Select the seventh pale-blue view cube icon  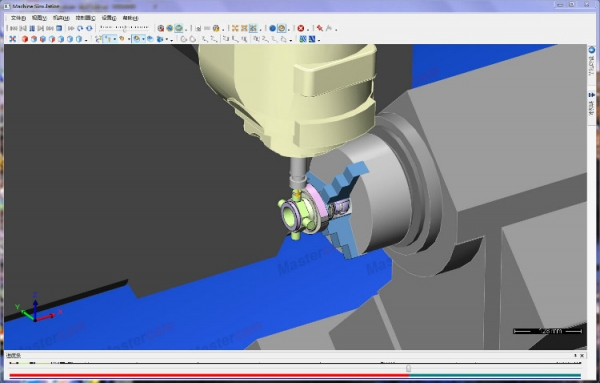(79, 39)
